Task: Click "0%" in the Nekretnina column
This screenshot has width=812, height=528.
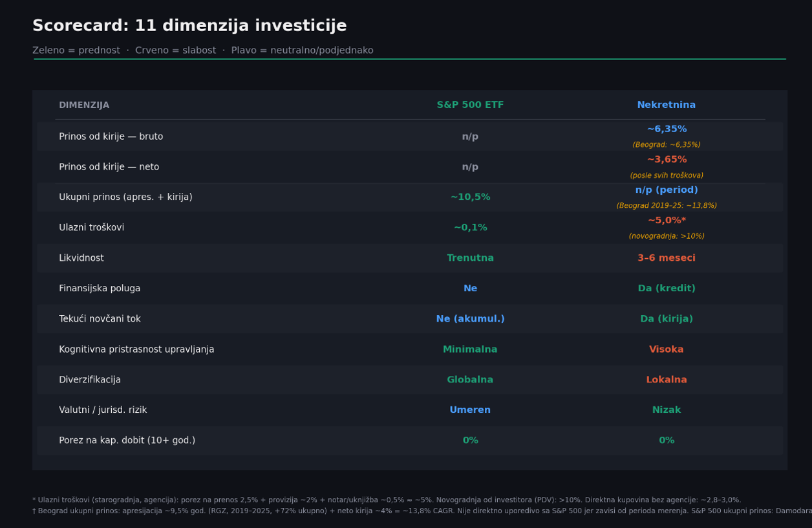Action: coord(667,441)
